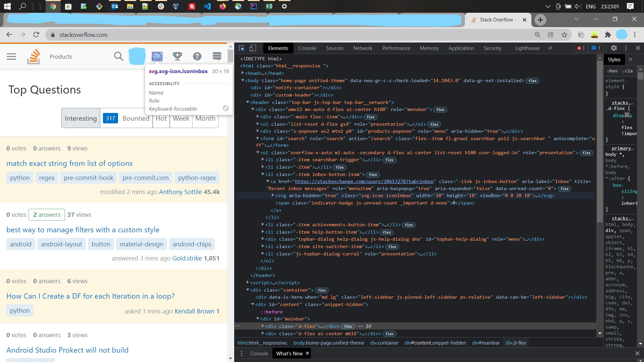
Task: Share this page icon in address bar
Action: 551,35
